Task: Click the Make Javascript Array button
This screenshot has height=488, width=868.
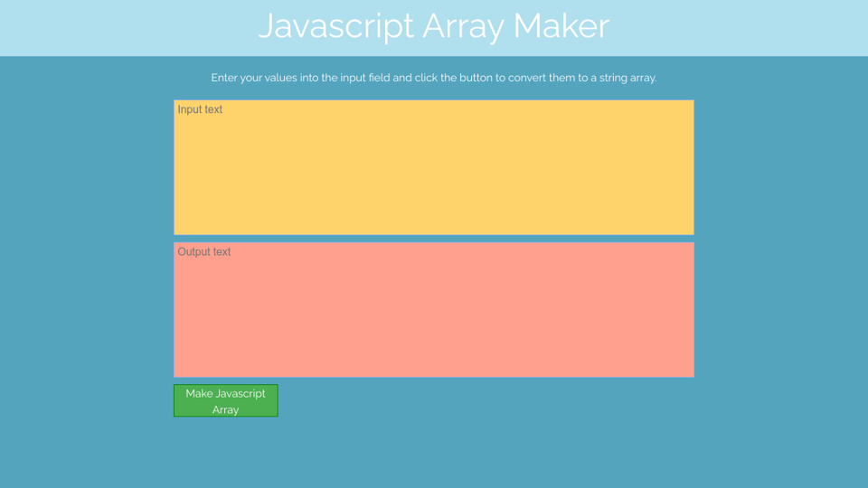Action: [x=225, y=400]
